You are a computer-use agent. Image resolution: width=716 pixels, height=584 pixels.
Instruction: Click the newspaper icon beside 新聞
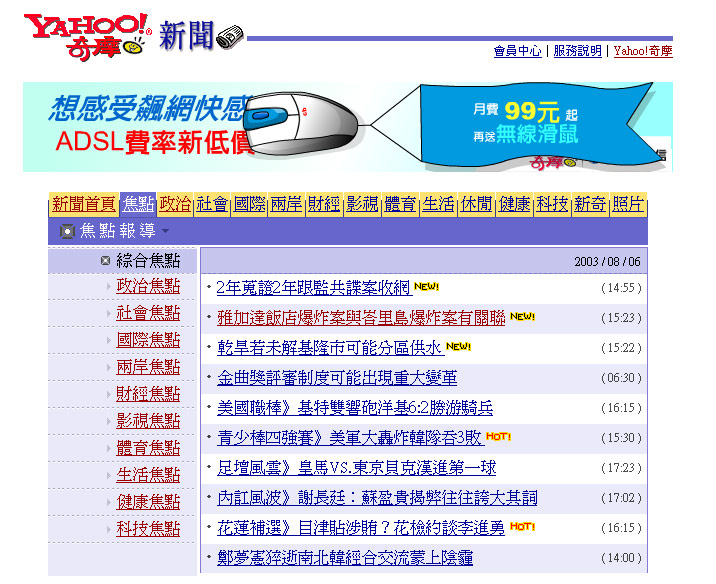tap(230, 37)
